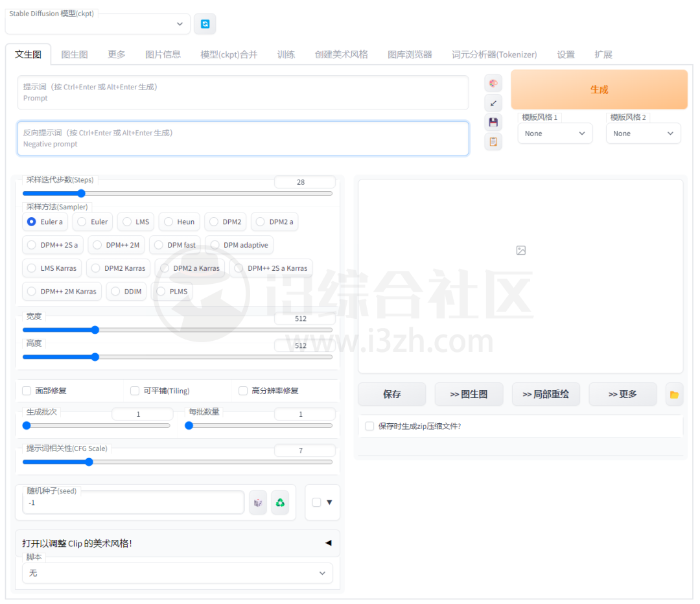Adjust the 高度 slider
Screen dimensions: 700x604
click(178, 357)
